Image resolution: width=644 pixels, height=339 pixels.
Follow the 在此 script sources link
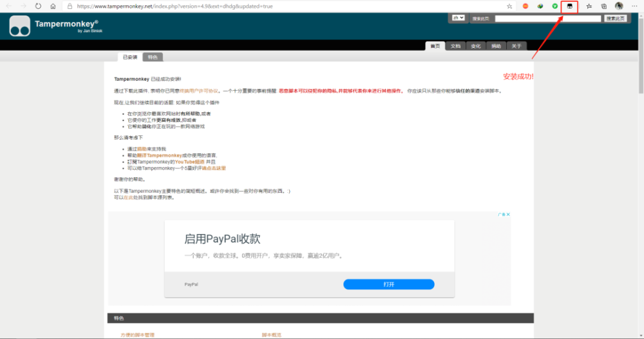128,198
